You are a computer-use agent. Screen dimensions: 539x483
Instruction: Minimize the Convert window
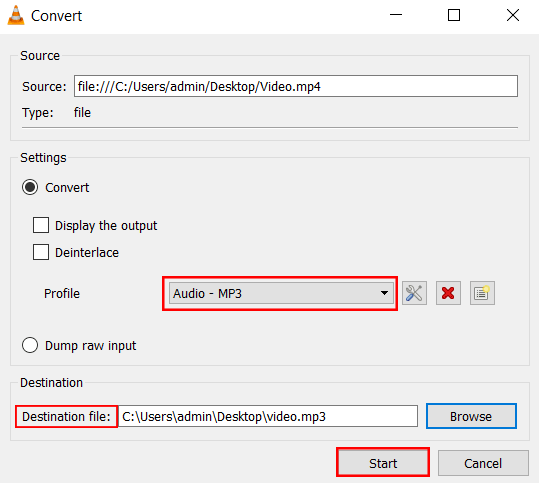coord(396,15)
